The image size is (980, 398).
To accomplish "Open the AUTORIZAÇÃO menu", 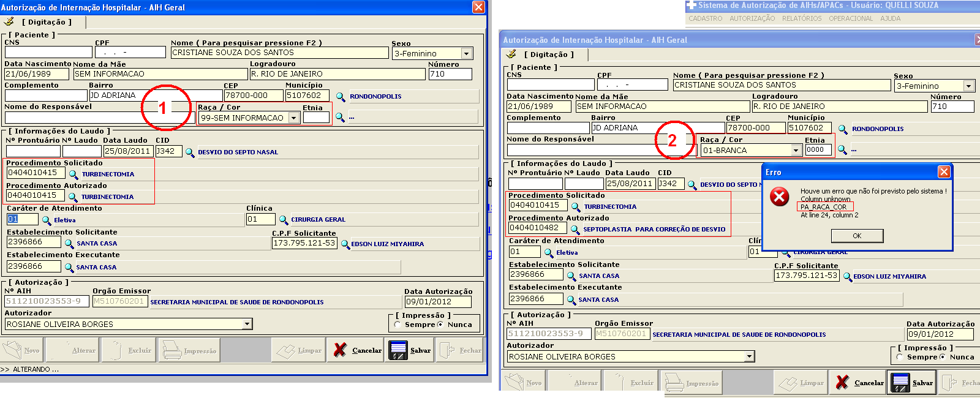I will [x=752, y=18].
